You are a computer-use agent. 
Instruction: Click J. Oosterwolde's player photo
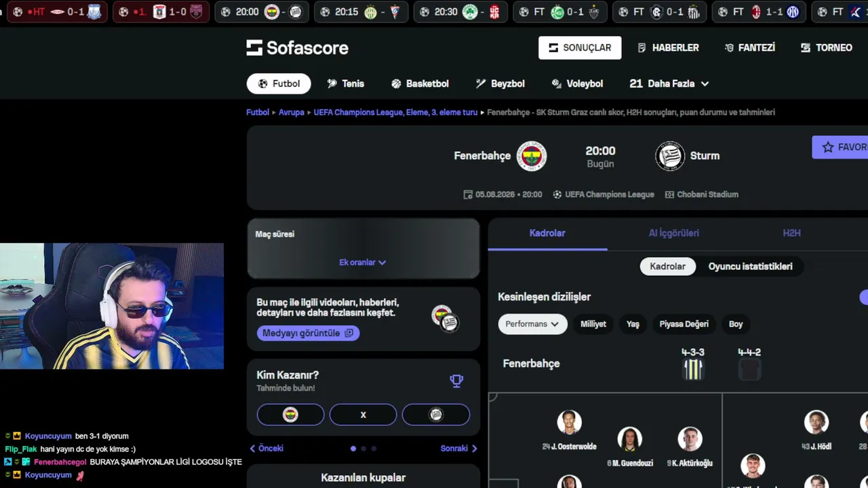tap(570, 422)
